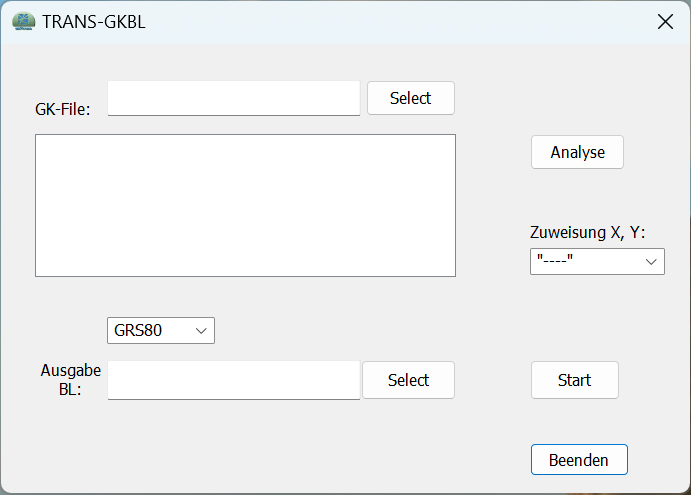Click the Zuweisung X, Y: label
Image resolution: width=691 pixels, height=495 pixels.
(x=587, y=232)
